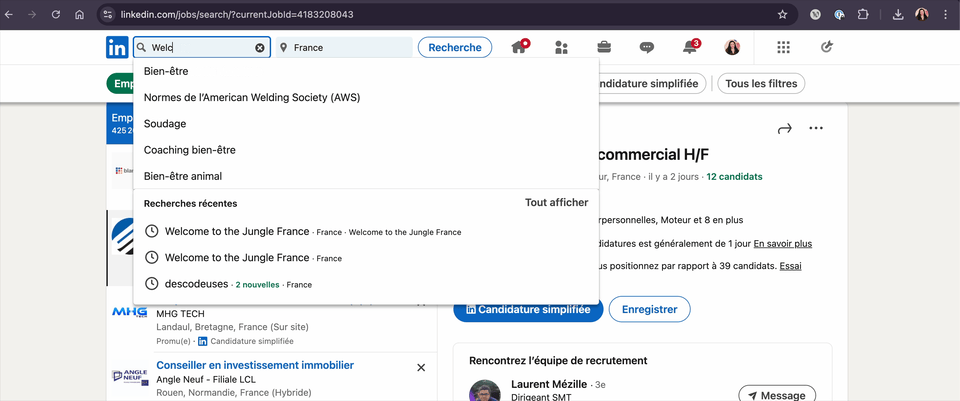Choose the recent search descodeuses
This screenshot has width=960, height=401.
[197, 284]
